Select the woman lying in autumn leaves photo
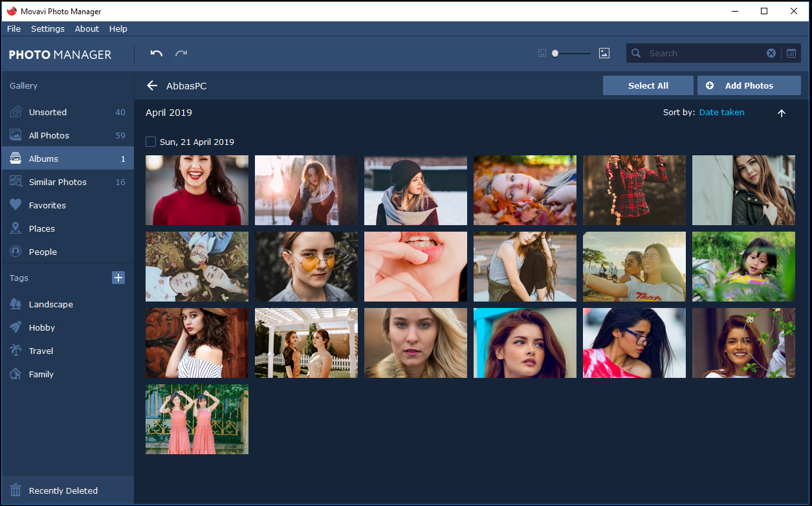This screenshot has height=506, width=812. [x=525, y=190]
